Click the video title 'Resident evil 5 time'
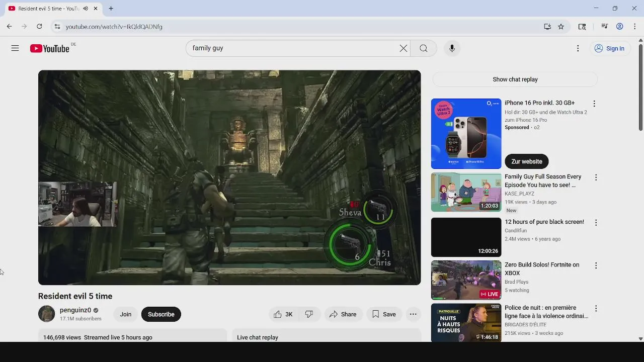Screen dimensions: 644x362 click(75, 296)
